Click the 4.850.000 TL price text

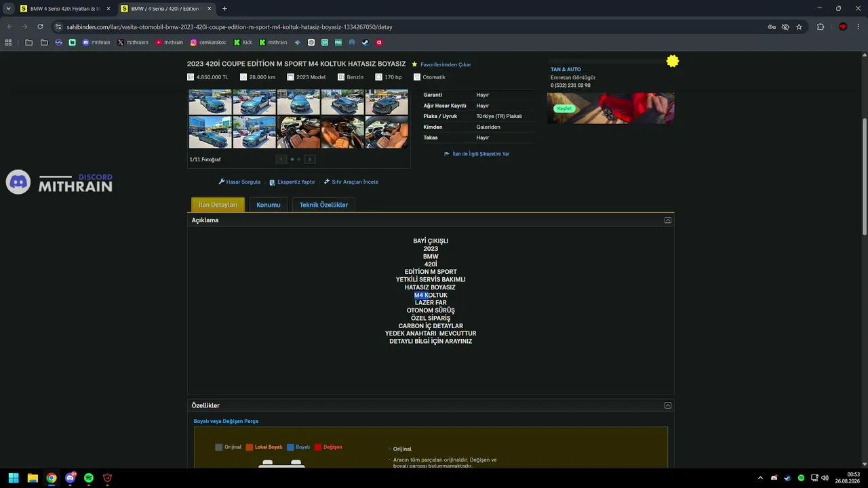212,77
